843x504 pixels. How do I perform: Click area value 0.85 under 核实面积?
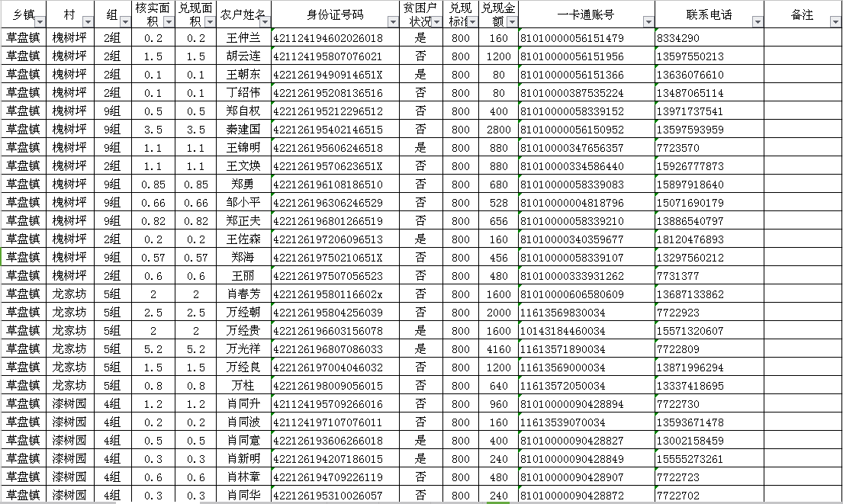(153, 185)
